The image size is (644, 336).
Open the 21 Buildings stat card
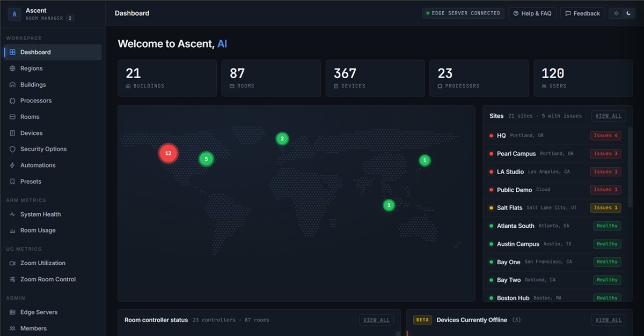click(x=167, y=78)
